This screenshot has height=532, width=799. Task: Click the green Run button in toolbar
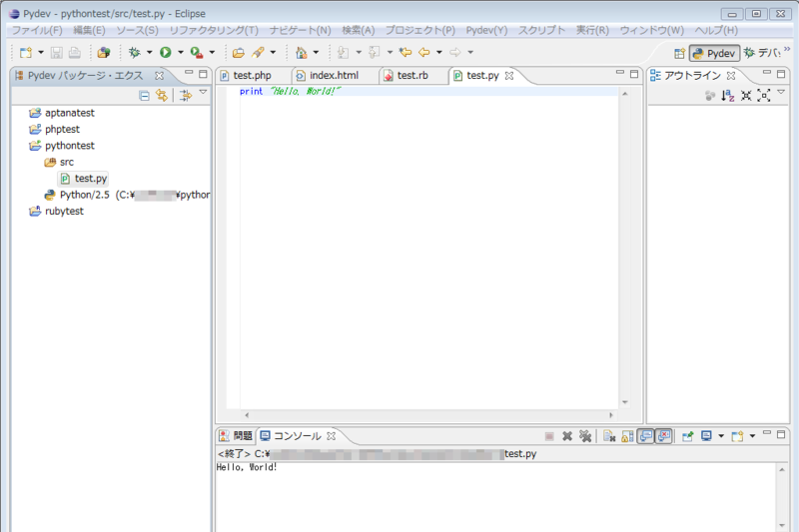pyautogui.click(x=166, y=53)
